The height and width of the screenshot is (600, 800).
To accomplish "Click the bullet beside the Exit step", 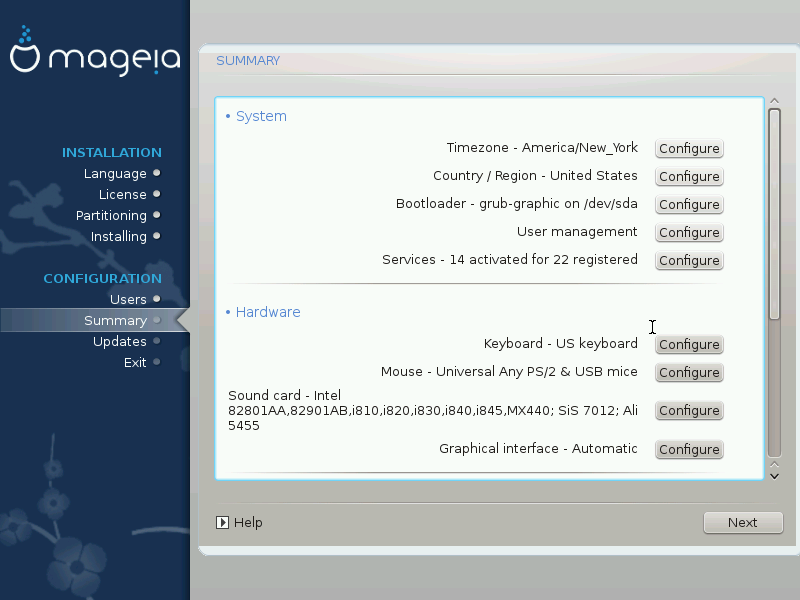I will 156,363.
